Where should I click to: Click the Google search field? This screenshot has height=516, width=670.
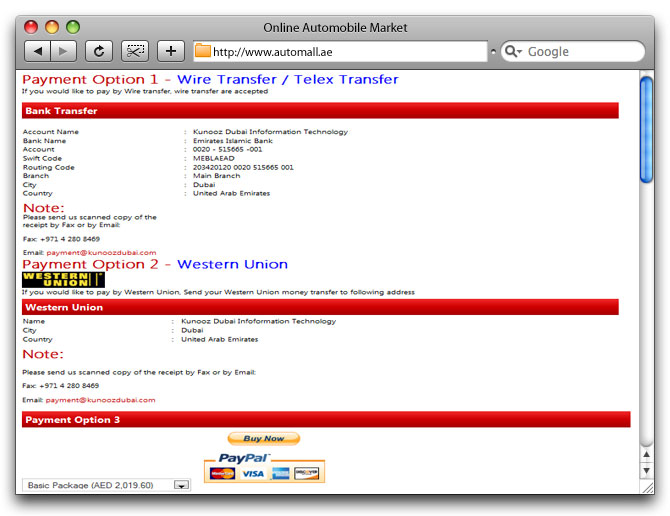(573, 51)
